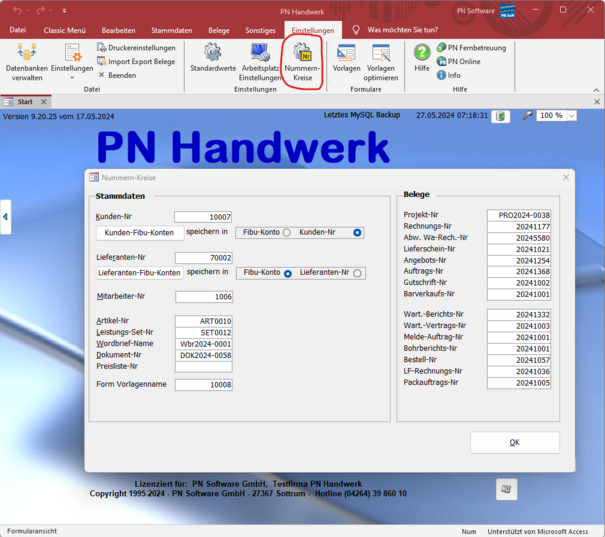Close the Start document tab

click(44, 102)
